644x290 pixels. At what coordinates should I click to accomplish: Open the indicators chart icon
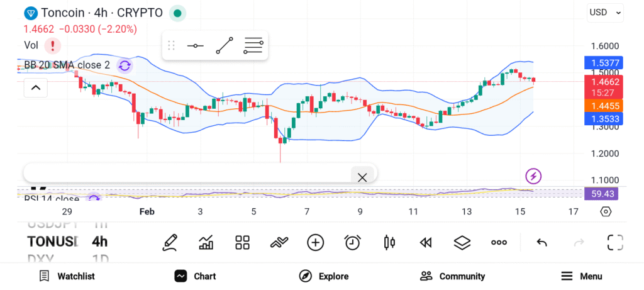coord(206,242)
